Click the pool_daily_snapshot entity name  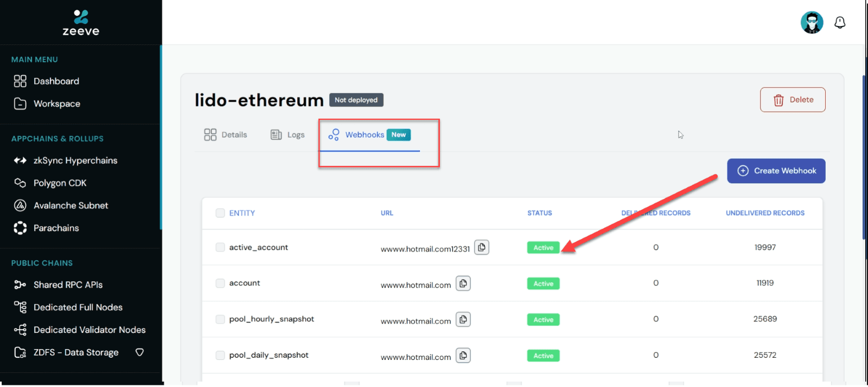pos(269,355)
